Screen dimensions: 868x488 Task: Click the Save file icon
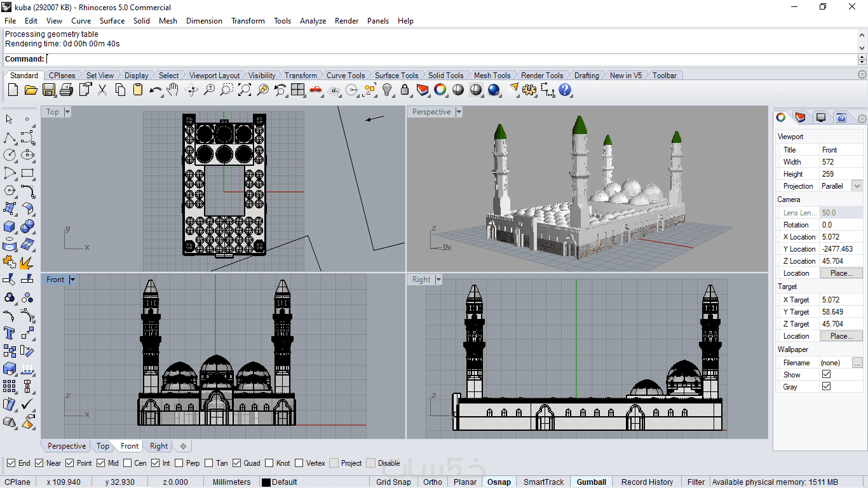[49, 90]
